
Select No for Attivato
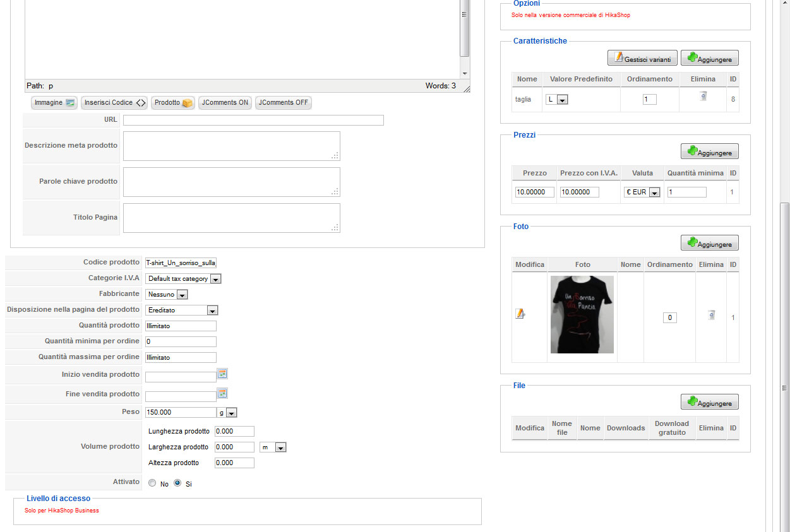click(x=152, y=483)
